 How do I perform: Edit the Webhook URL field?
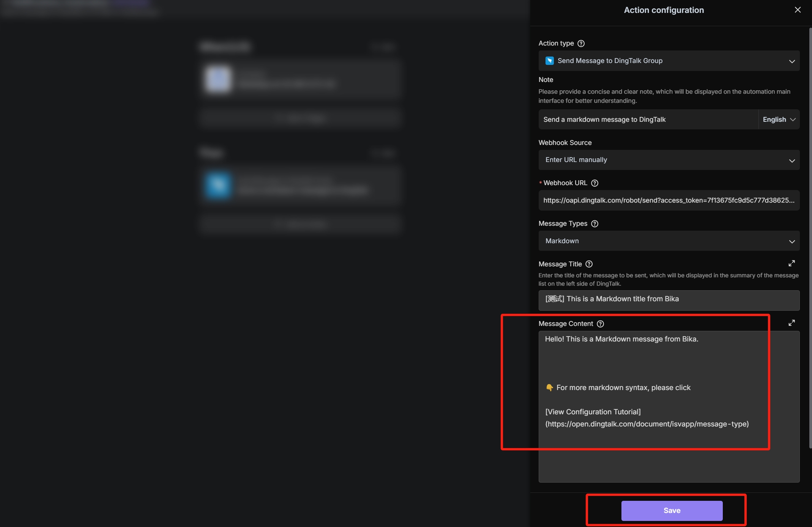coord(669,200)
